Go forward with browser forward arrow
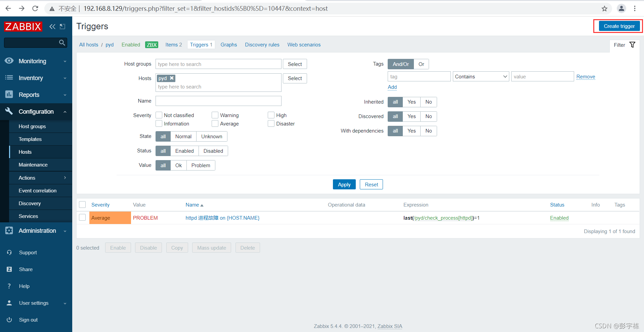 (x=22, y=8)
